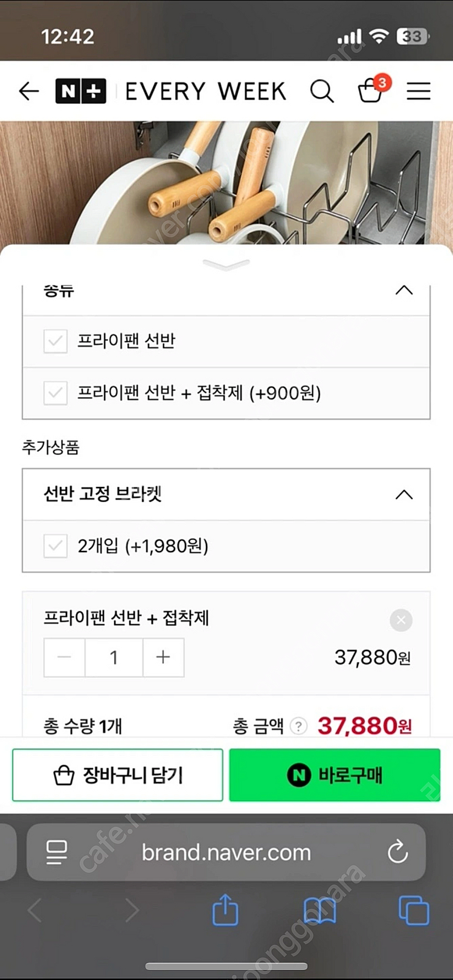Tap the brand.naver.com address bar
Viewport: 453px width, 980px height.
pos(226,852)
